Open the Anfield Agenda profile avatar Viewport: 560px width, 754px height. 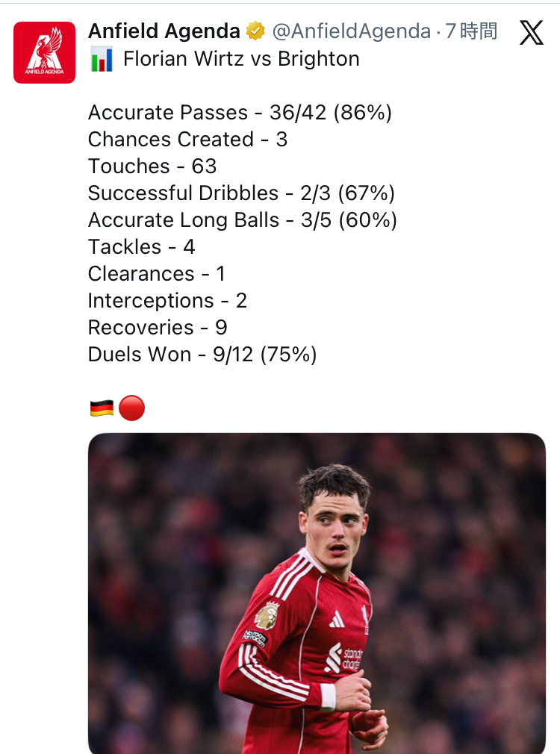pos(44,52)
